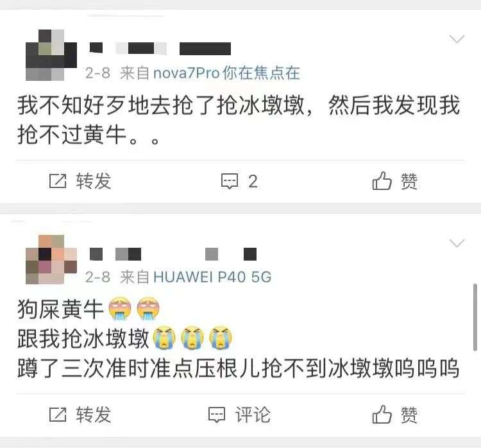Click the repost icon on the first post
This screenshot has height=448, width=481.
[x=58, y=181]
